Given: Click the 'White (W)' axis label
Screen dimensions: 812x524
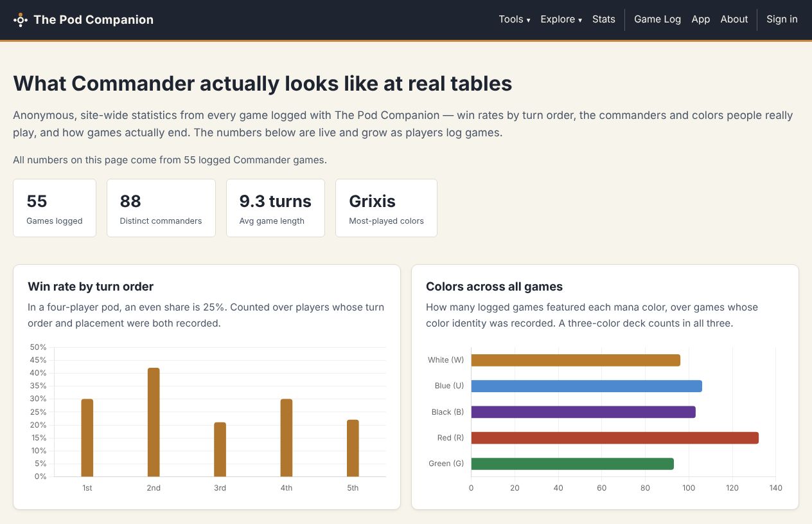Looking at the screenshot, I should pyautogui.click(x=446, y=360).
